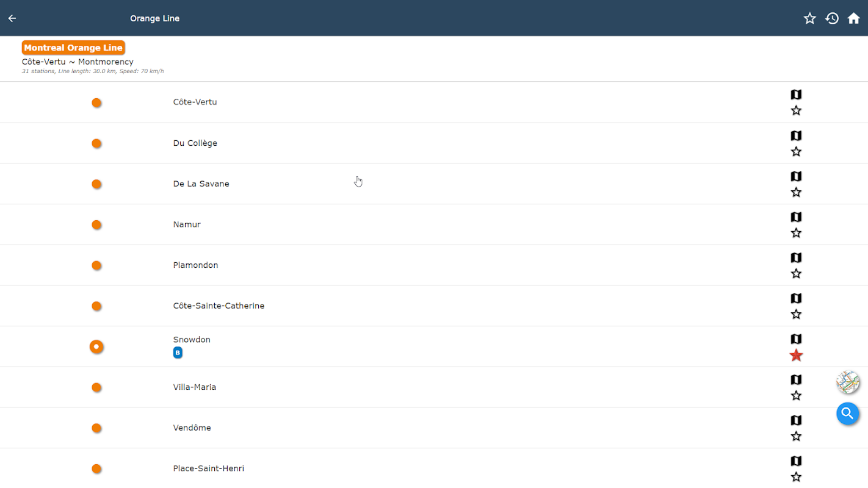Select the Côte-Sainte-Catherine station name

219,306
